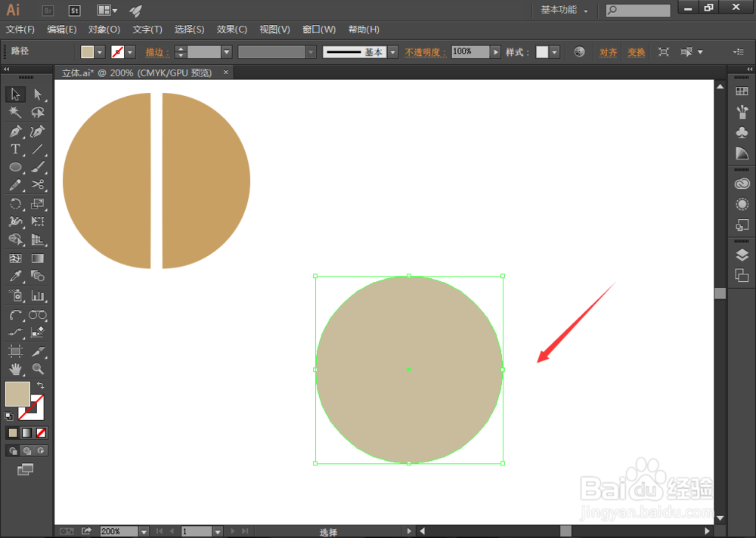Select the Artboard tool
Screen dimensions: 756x538
pyautogui.click(x=15, y=351)
